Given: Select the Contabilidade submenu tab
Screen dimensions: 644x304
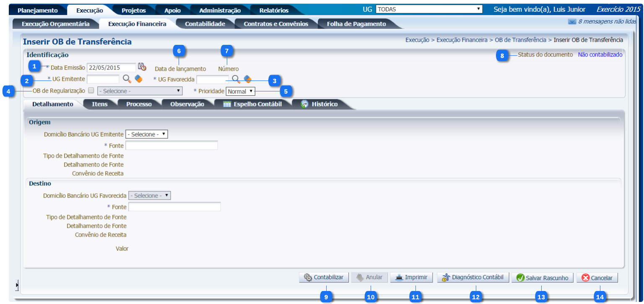Looking at the screenshot, I should tap(205, 24).
